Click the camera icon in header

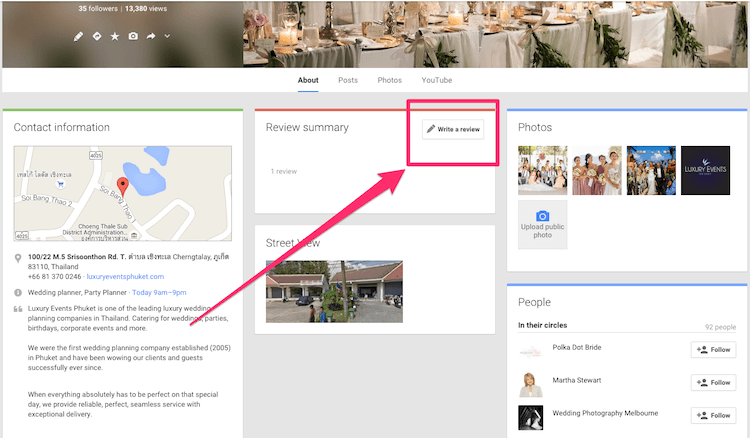pyautogui.click(x=133, y=36)
